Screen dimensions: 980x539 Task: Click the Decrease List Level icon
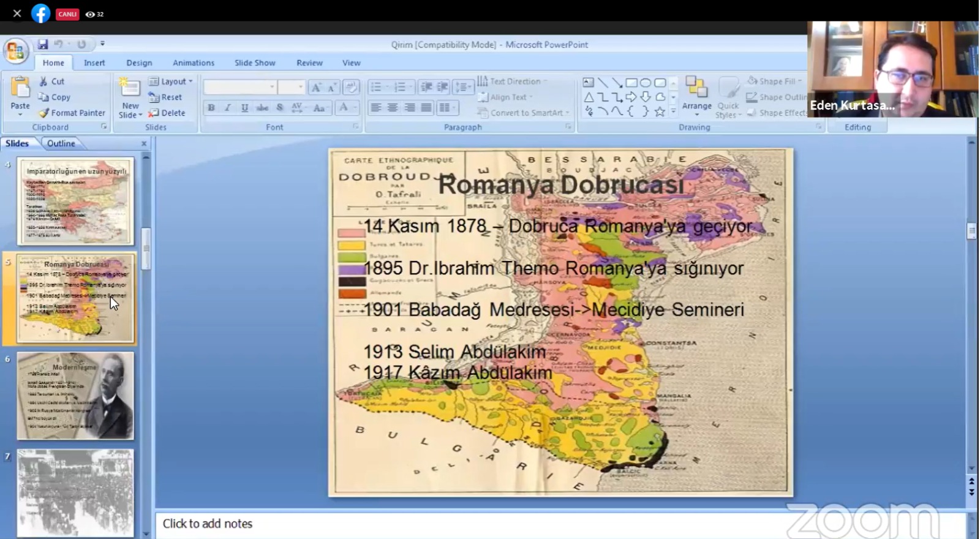426,87
